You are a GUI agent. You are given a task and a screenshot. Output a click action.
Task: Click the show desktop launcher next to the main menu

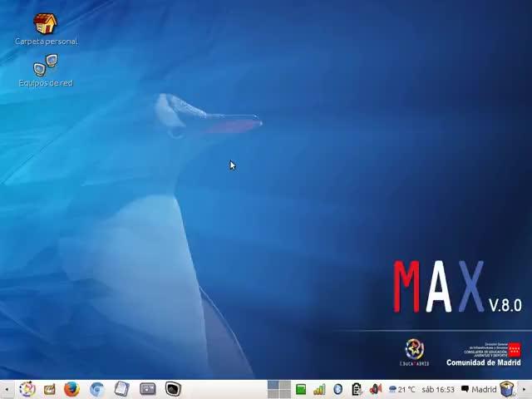pyautogui.click(x=50, y=390)
